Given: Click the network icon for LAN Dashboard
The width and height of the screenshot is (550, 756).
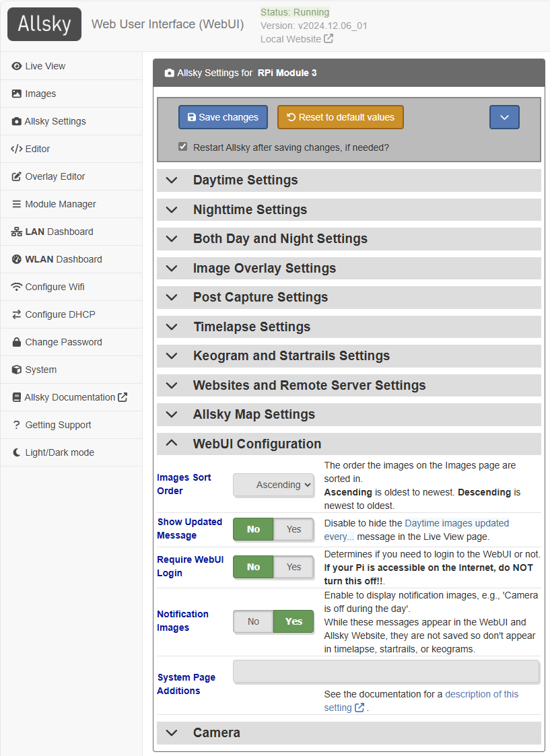Looking at the screenshot, I should (x=17, y=232).
